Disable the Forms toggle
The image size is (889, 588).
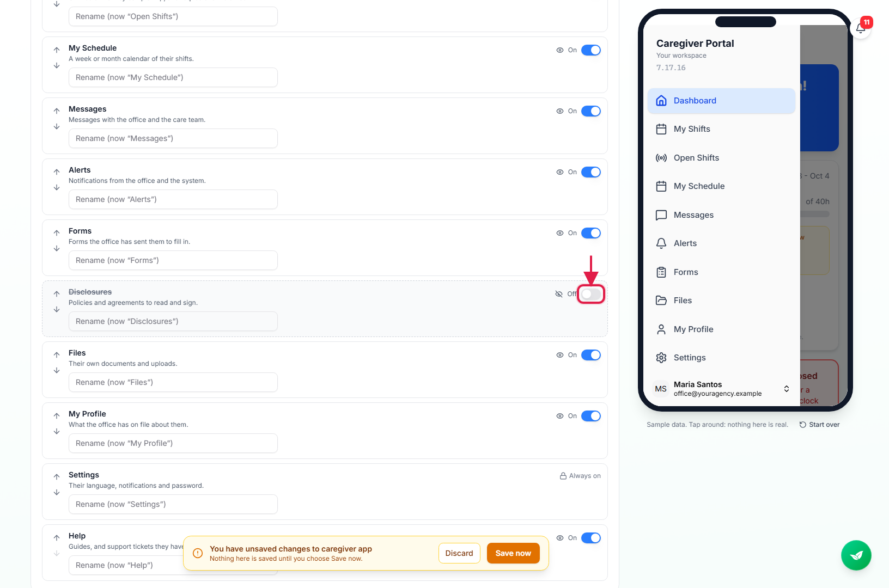[x=591, y=233]
